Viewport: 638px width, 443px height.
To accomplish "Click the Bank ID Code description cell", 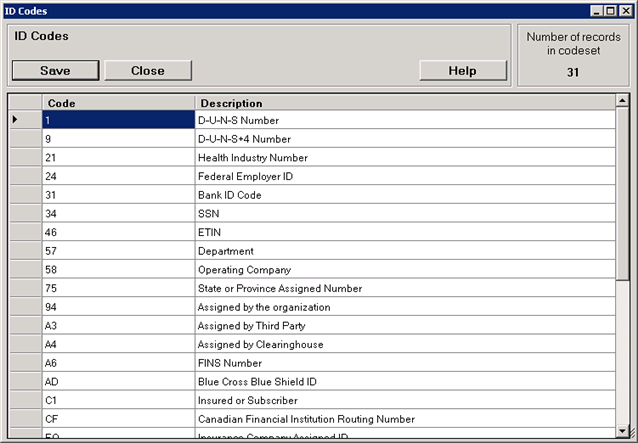I will coord(404,195).
